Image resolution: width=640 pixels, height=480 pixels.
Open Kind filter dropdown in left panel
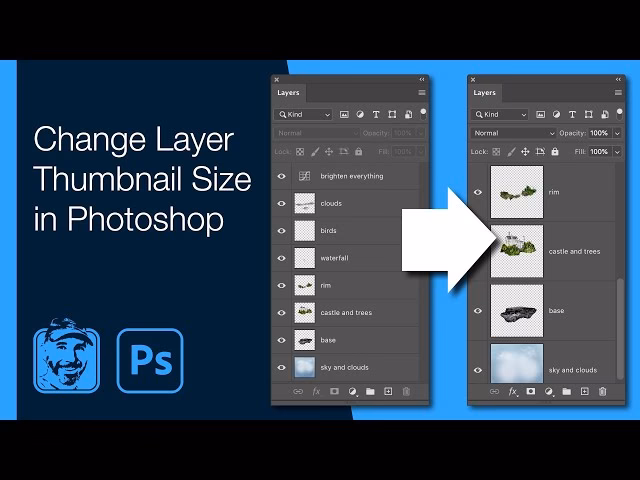304,115
